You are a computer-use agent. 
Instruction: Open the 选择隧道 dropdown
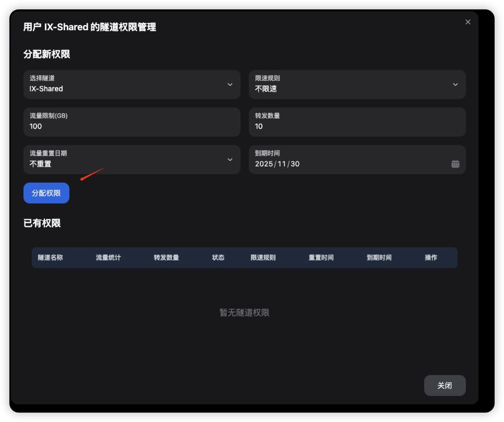click(131, 85)
